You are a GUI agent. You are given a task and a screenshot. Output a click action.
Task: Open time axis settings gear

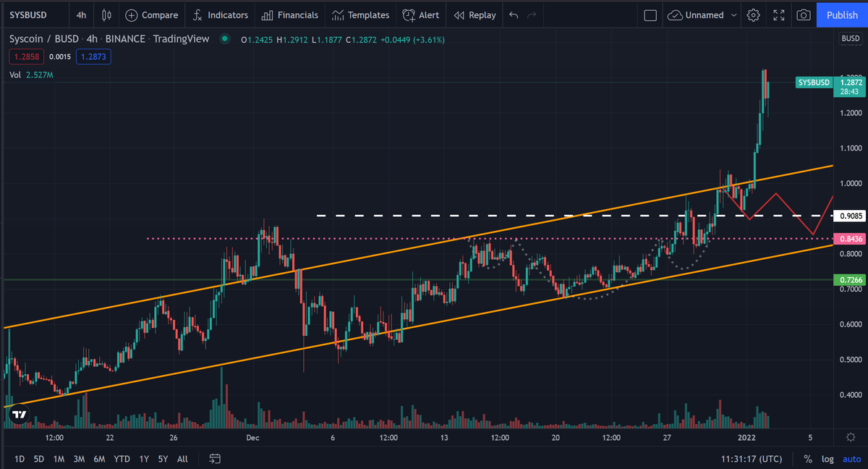coord(851,438)
